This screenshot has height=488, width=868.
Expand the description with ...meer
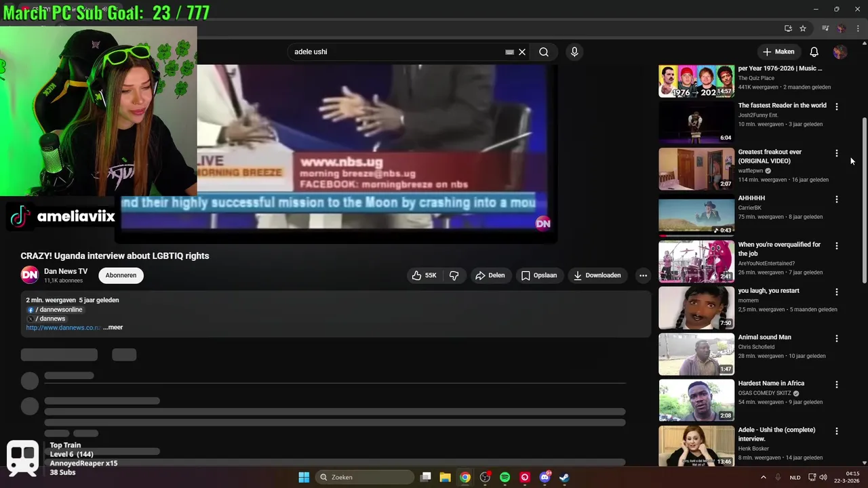click(x=113, y=327)
